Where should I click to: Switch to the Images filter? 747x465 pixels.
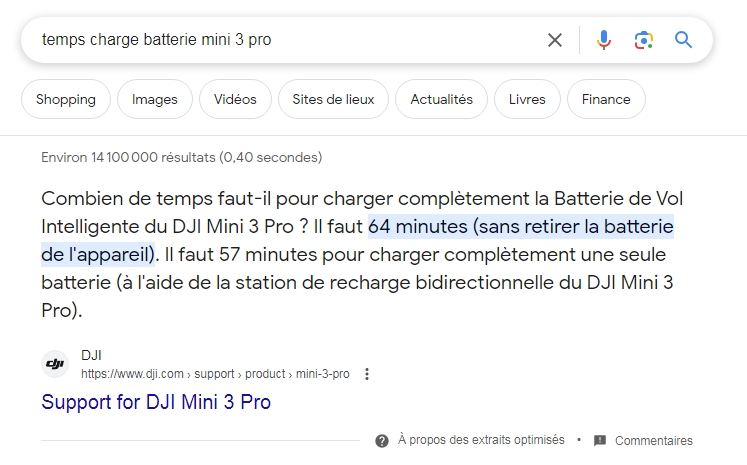pyautogui.click(x=155, y=99)
